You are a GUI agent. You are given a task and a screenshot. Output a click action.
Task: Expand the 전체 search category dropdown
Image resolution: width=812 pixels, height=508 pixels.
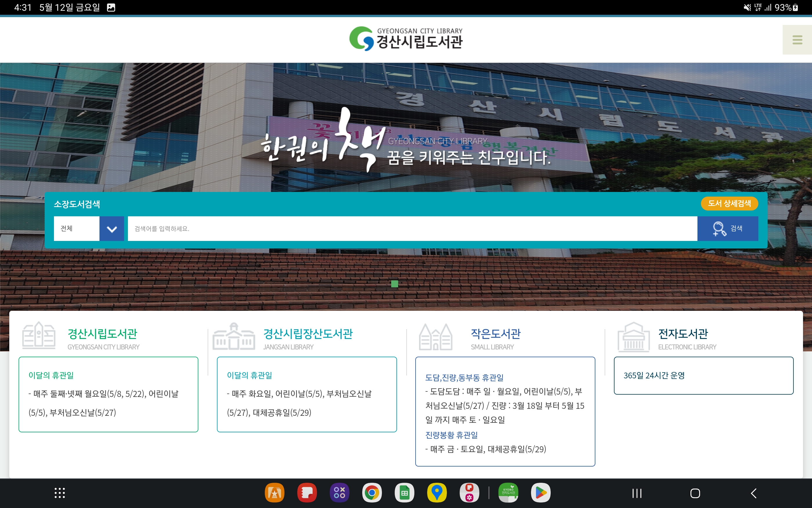pos(112,228)
